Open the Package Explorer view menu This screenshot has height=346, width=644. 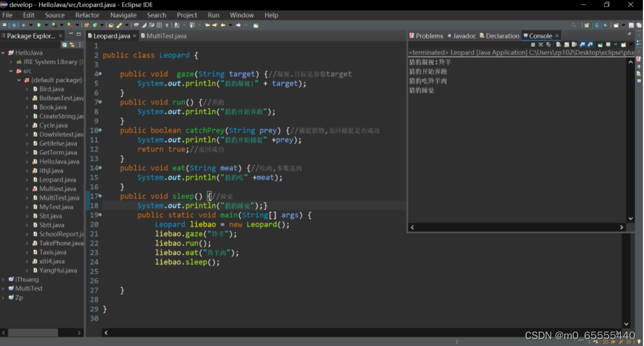click(x=79, y=45)
